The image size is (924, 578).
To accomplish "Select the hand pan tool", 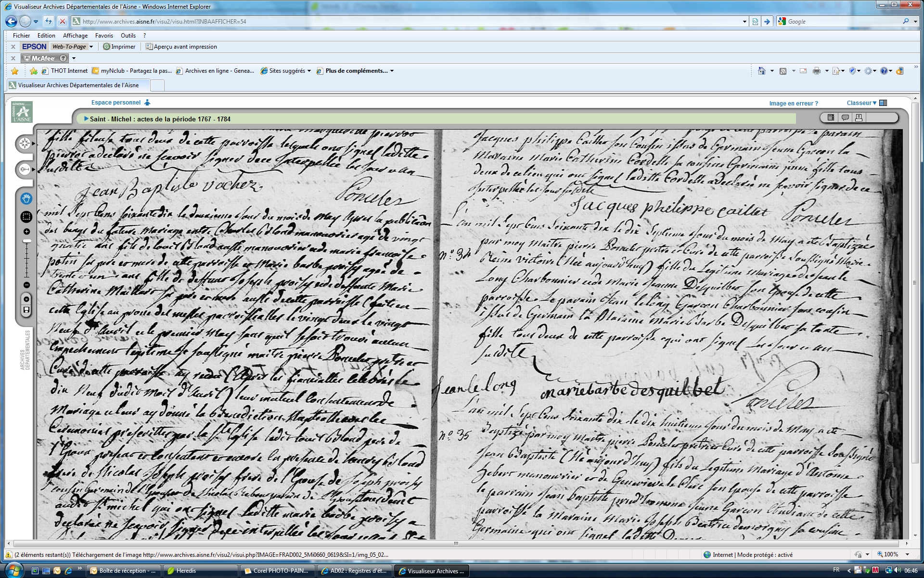I will [26, 198].
